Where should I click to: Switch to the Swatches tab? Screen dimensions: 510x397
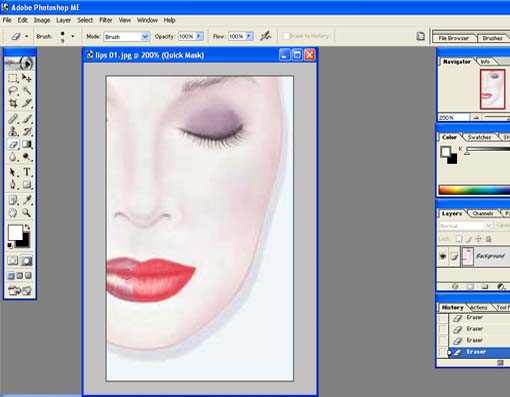[x=479, y=137]
